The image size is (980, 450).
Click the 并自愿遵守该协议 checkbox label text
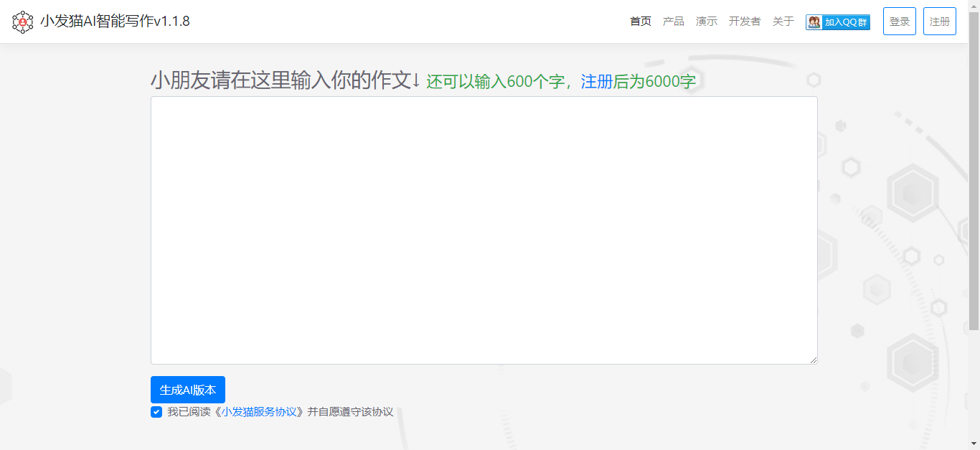[350, 412]
